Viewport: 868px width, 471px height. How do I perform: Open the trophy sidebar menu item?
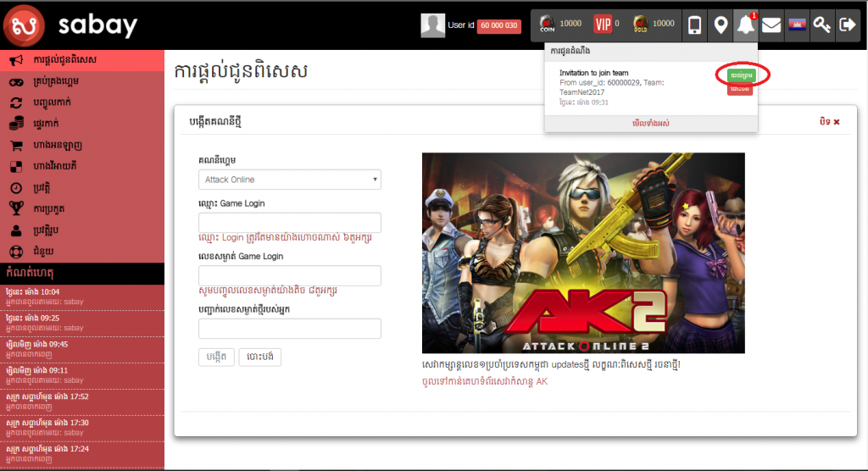tap(16, 208)
